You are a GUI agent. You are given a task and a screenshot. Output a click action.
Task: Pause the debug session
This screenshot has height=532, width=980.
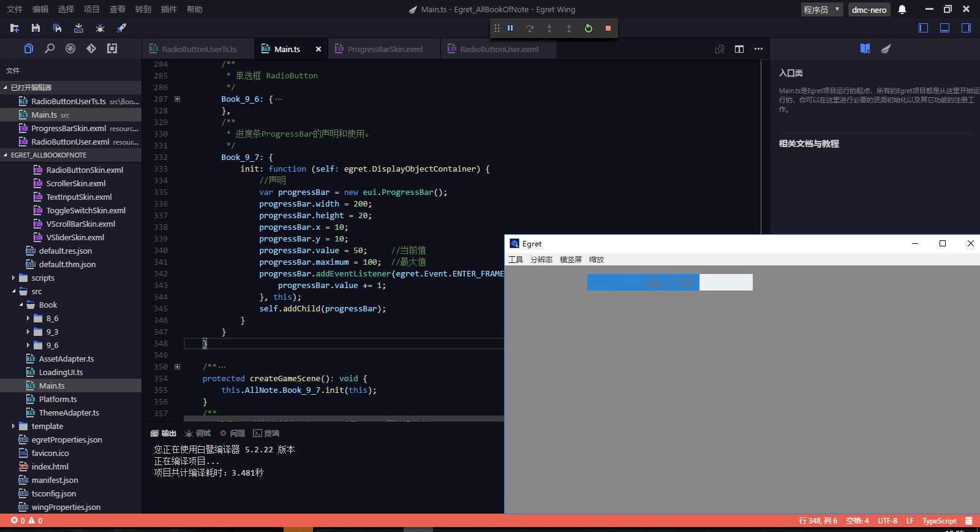point(510,28)
